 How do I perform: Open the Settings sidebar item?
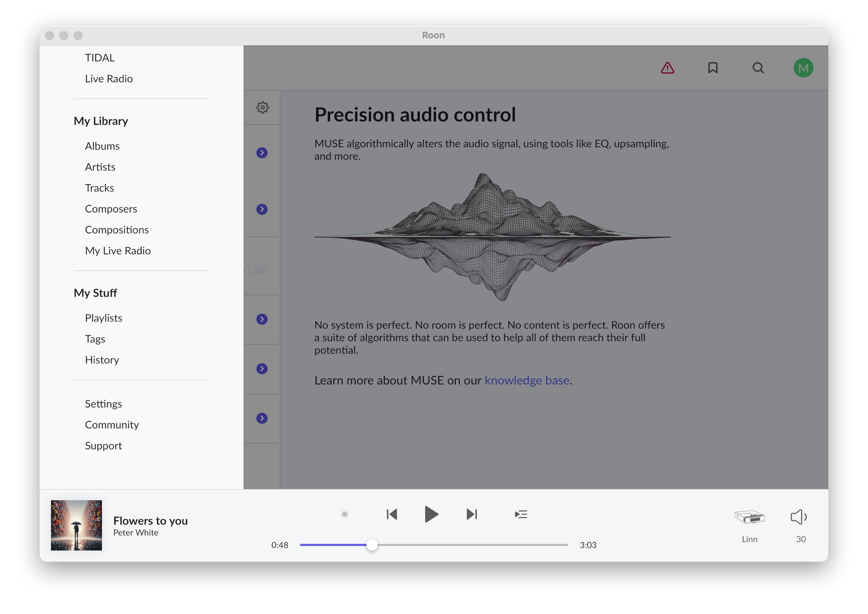(103, 404)
